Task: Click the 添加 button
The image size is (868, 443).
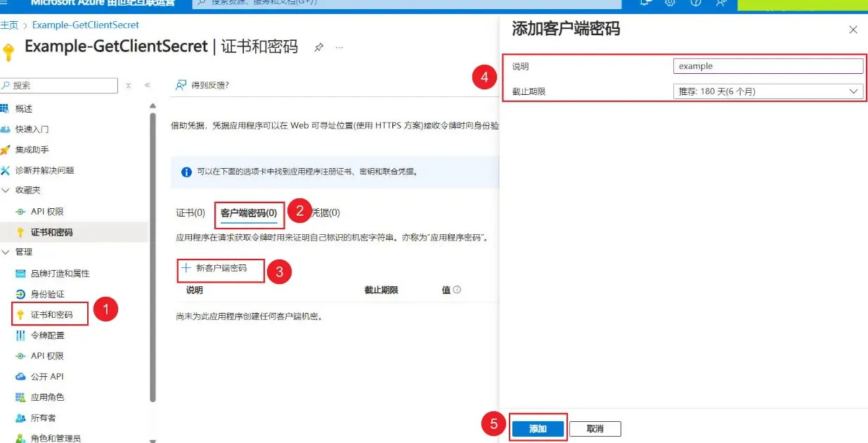Action: [538, 429]
